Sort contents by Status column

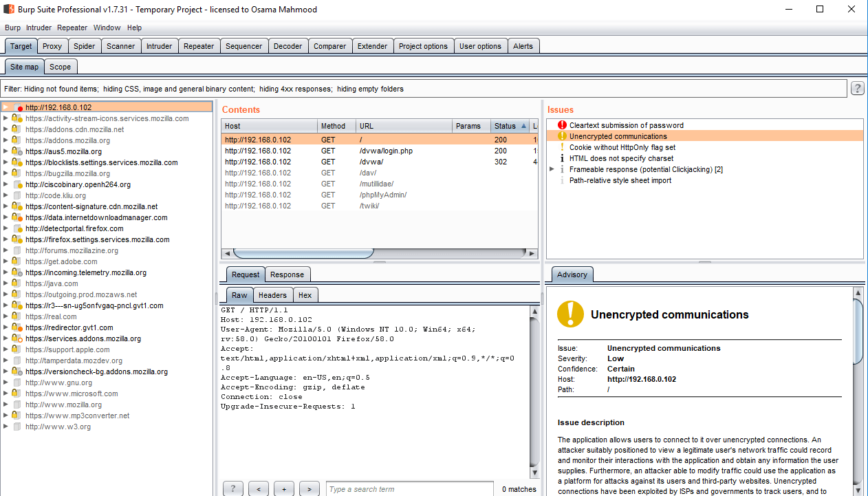point(505,126)
